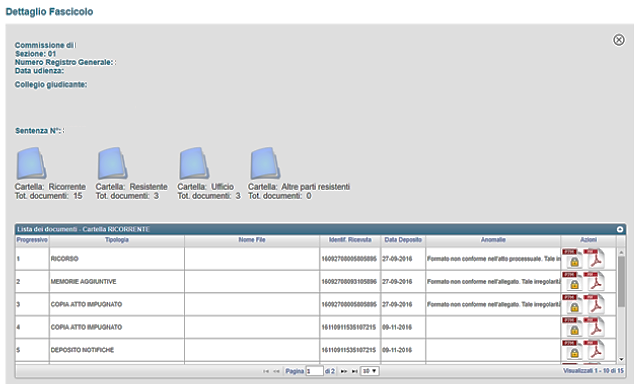Open PDF icon for MEMORIE AGGIUNTIVE row

(x=594, y=281)
